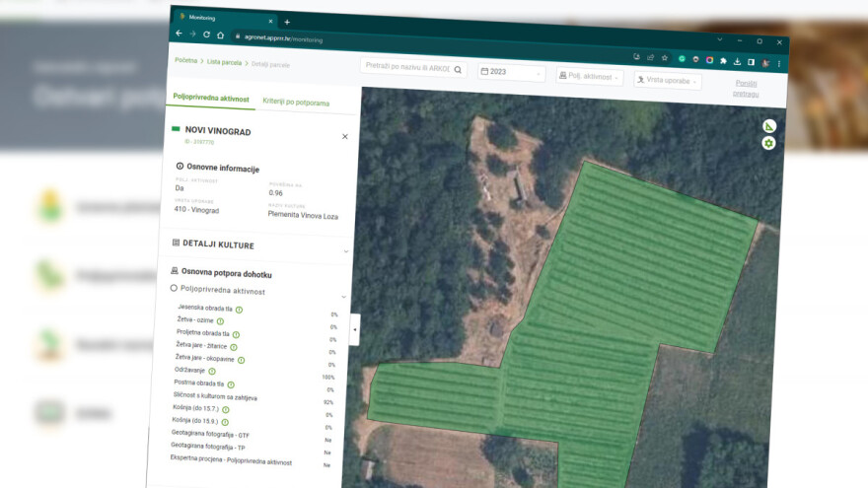Image resolution: width=868 pixels, height=488 pixels.
Task: Select the Poljoprivredna aktivnost tab
Action: pos(211,98)
